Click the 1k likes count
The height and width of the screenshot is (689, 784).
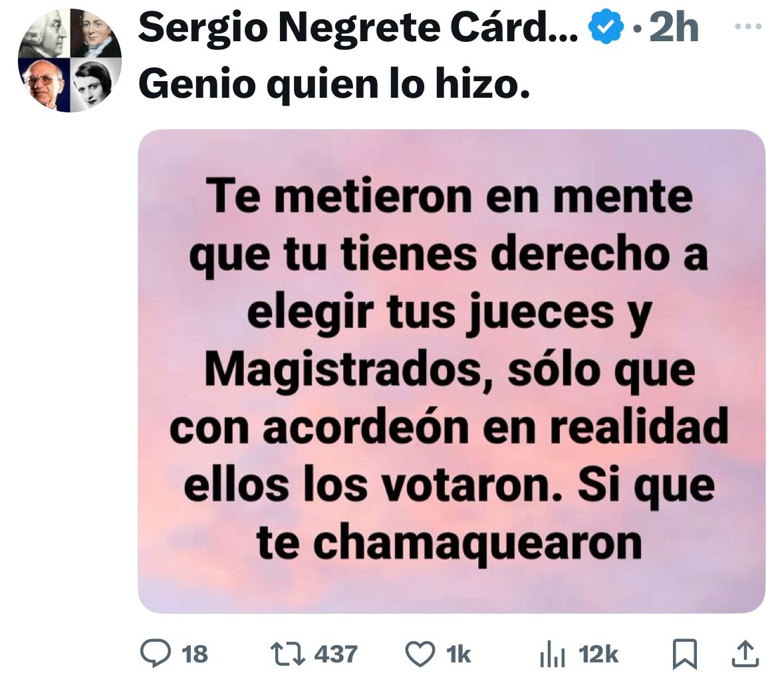pyautogui.click(x=459, y=654)
